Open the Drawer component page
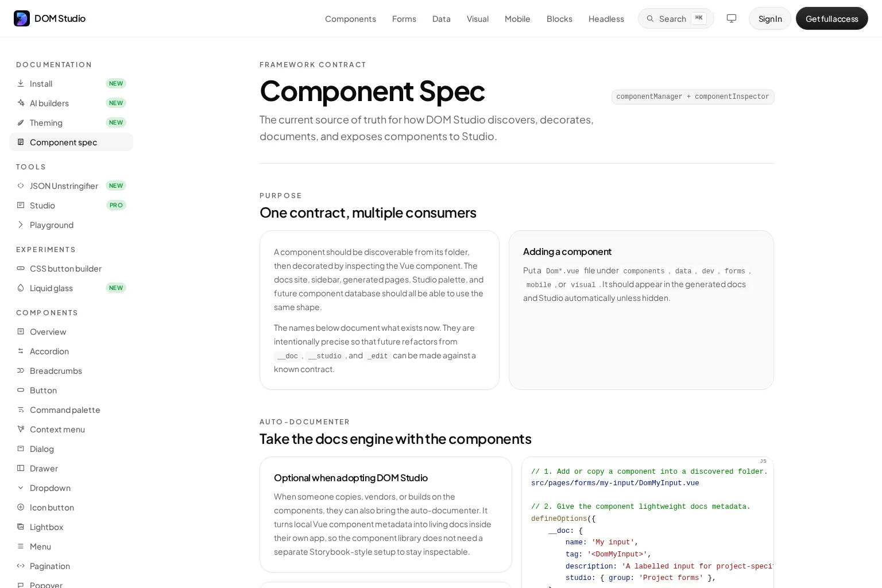The height and width of the screenshot is (588, 882). point(71,468)
